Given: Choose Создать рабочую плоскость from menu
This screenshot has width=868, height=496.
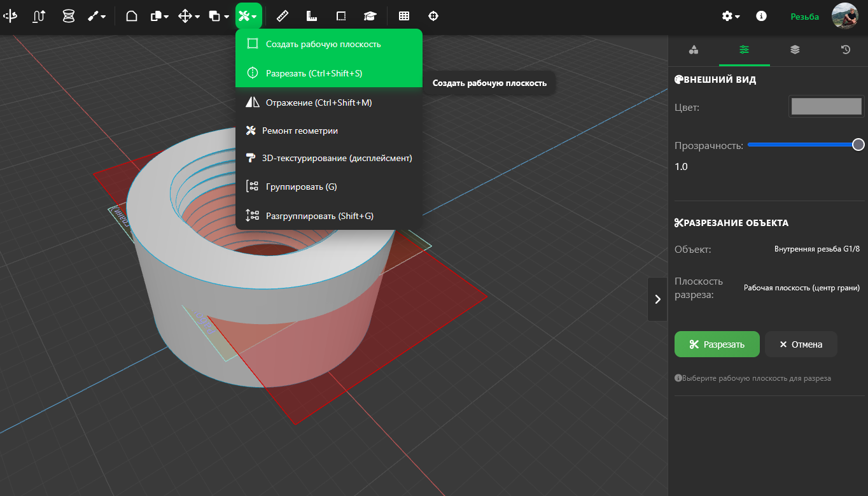Looking at the screenshot, I should [x=329, y=44].
